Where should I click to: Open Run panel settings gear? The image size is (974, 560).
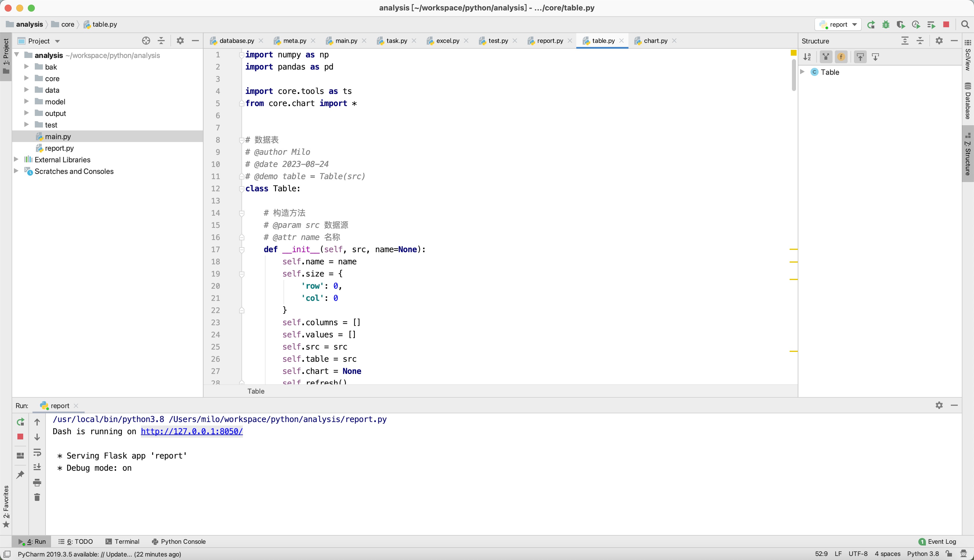[x=939, y=406]
